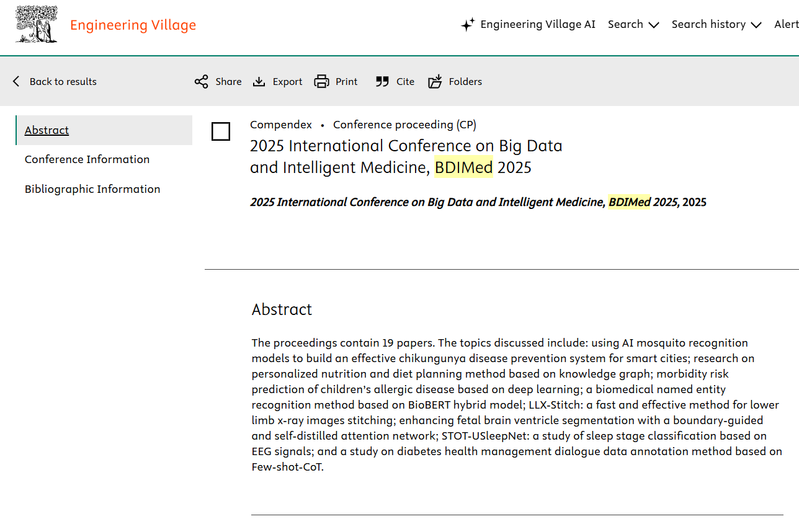
Task: Expand the Search dropdown menu
Action: click(633, 25)
